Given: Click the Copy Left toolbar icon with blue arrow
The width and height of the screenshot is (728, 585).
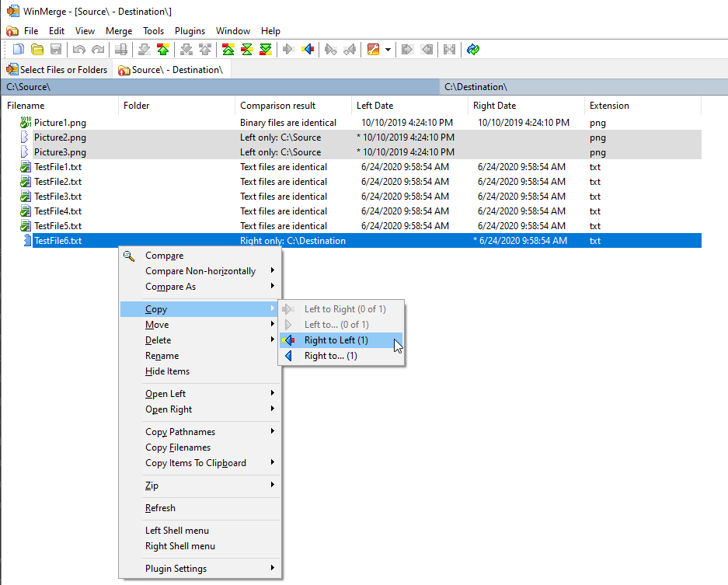Looking at the screenshot, I should [308, 50].
